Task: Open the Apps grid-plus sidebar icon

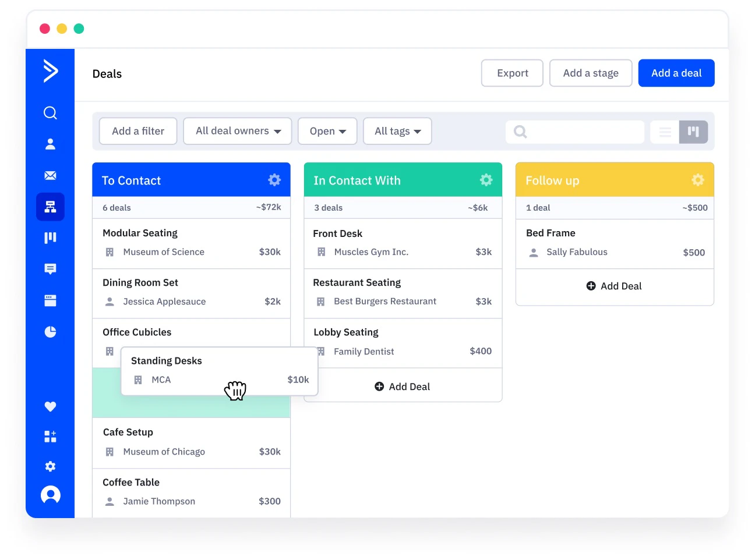Action: pyautogui.click(x=50, y=437)
